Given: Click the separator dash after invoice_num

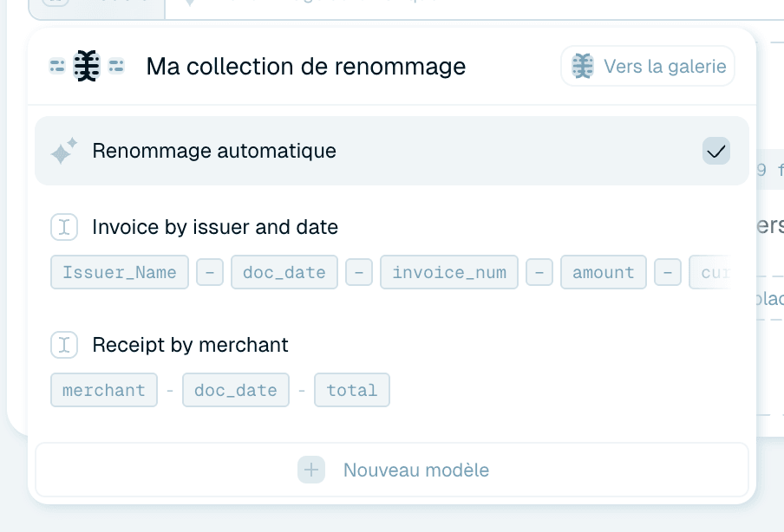Looking at the screenshot, I should pos(539,272).
